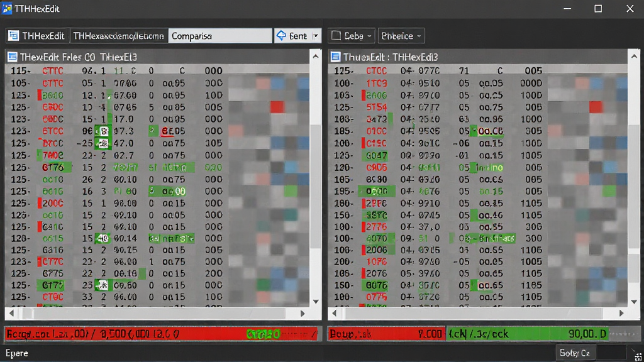The image size is (644, 362).
Task: Switch to the THHexEdit tab
Action: tap(38, 36)
